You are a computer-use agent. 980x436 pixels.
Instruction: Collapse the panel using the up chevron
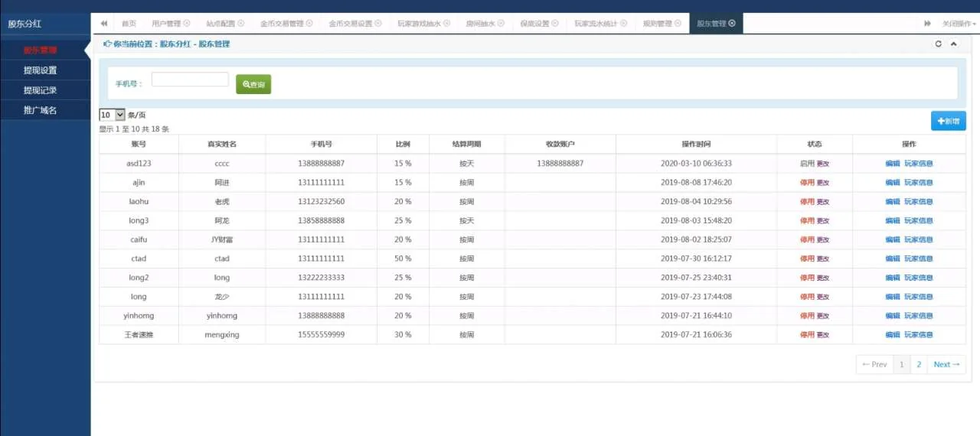[953, 44]
